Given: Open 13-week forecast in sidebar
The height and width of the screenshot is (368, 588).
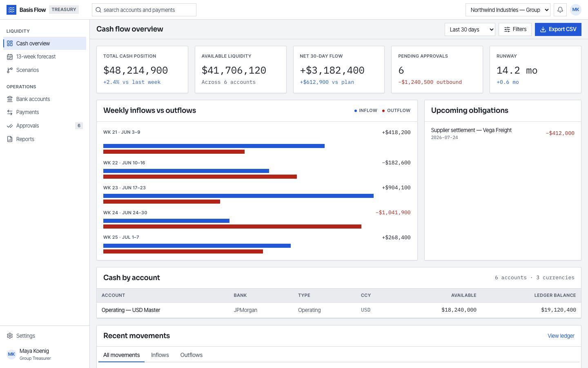Looking at the screenshot, I should tap(45, 57).
